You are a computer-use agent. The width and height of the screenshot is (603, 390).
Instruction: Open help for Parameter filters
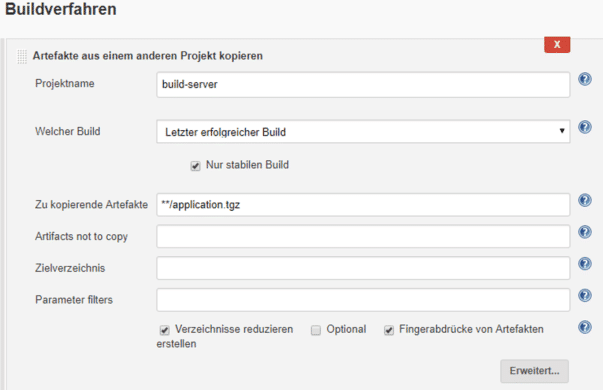click(x=585, y=295)
